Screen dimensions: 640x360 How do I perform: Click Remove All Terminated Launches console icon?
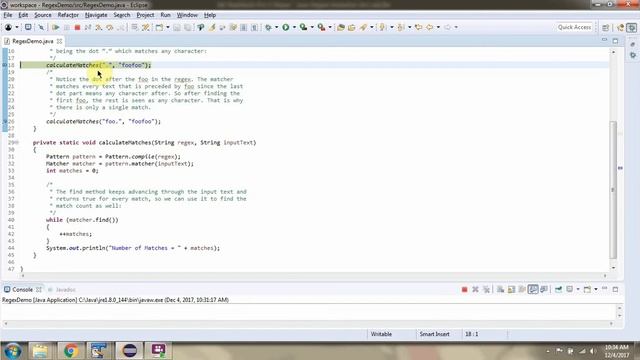click(486, 289)
